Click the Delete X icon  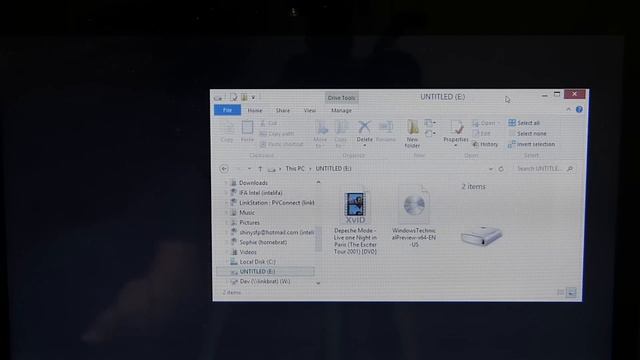364,127
